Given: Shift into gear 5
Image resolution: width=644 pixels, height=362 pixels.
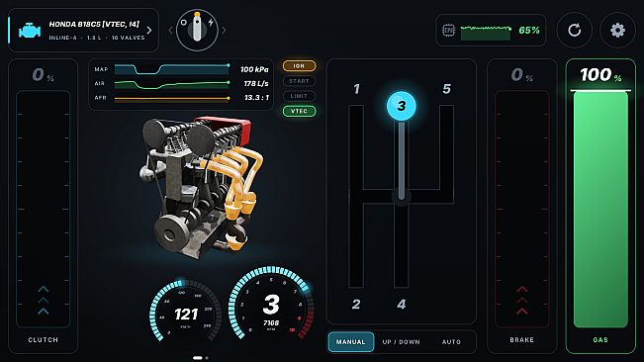Looking at the screenshot, I should click(x=447, y=89).
